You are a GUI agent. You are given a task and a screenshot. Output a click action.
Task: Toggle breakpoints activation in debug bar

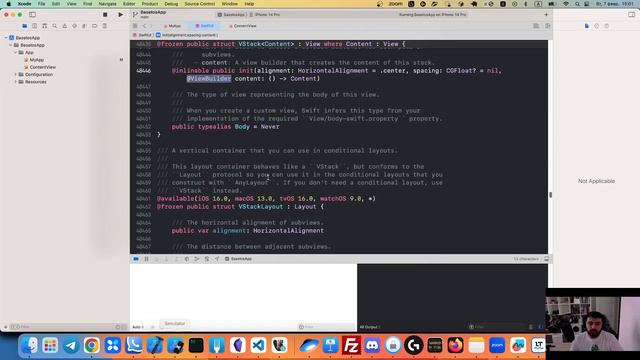(x=136, y=259)
